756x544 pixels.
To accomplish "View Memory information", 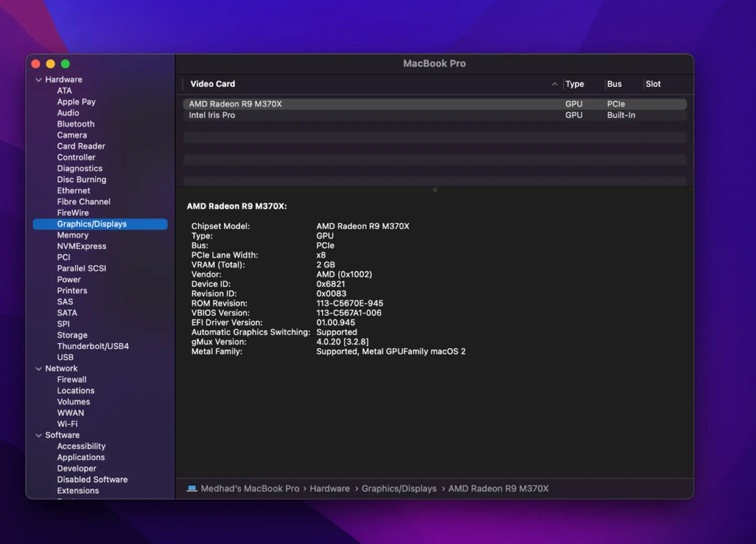I will [72, 235].
